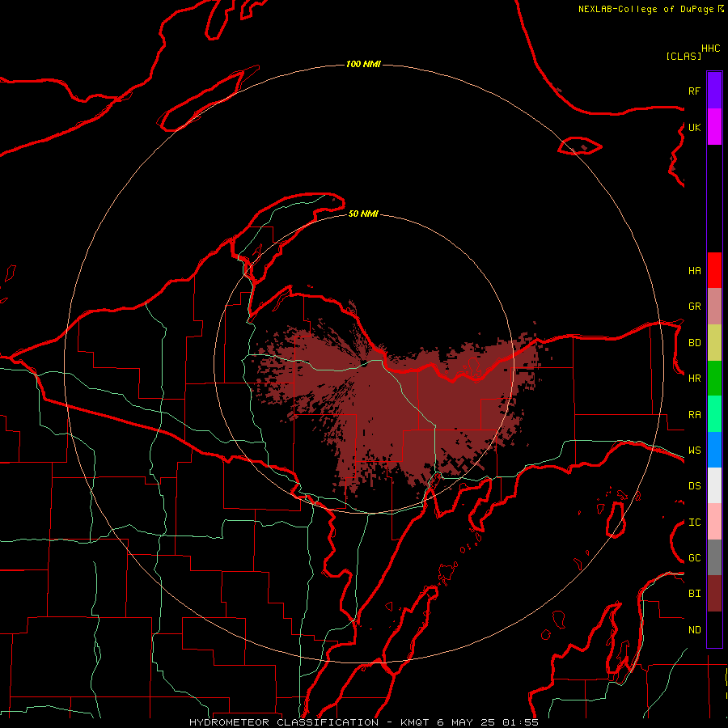Screen dimensions: 728x728
Task: Pick the blue WS legend swatch
Action: (x=714, y=450)
